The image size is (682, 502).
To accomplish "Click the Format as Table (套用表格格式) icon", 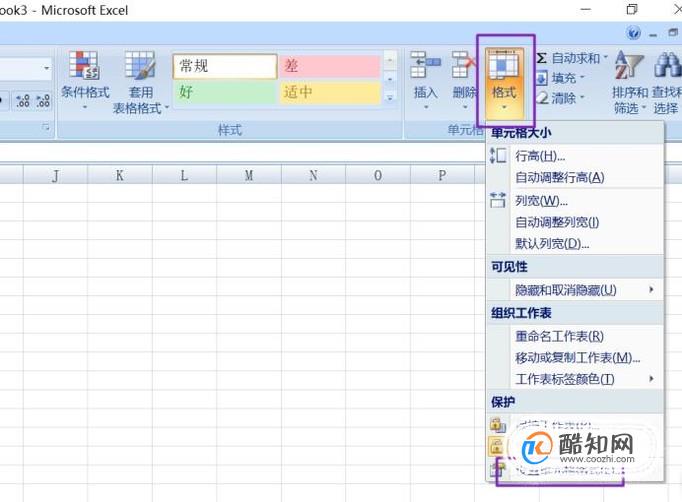I will 140,65.
